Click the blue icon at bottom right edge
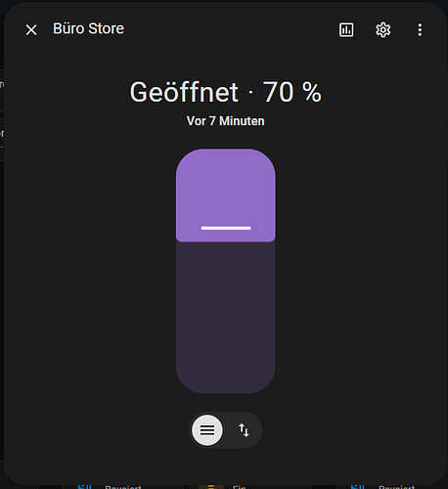Screen dimensions: 448x489 tap(358, 487)
